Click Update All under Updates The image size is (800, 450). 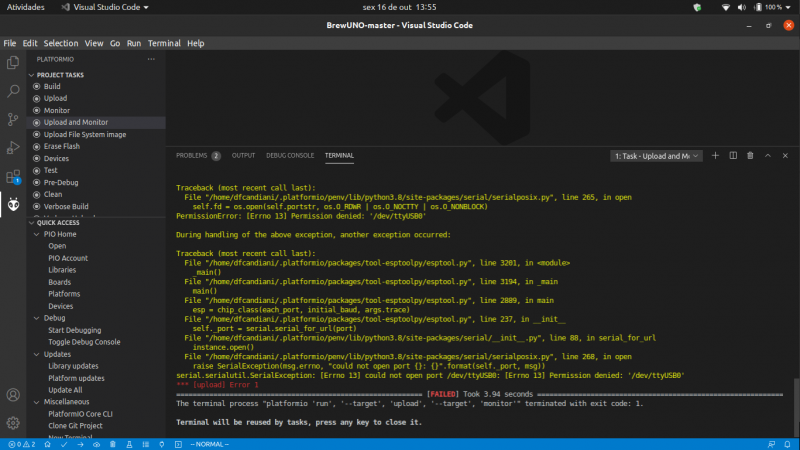(65, 390)
